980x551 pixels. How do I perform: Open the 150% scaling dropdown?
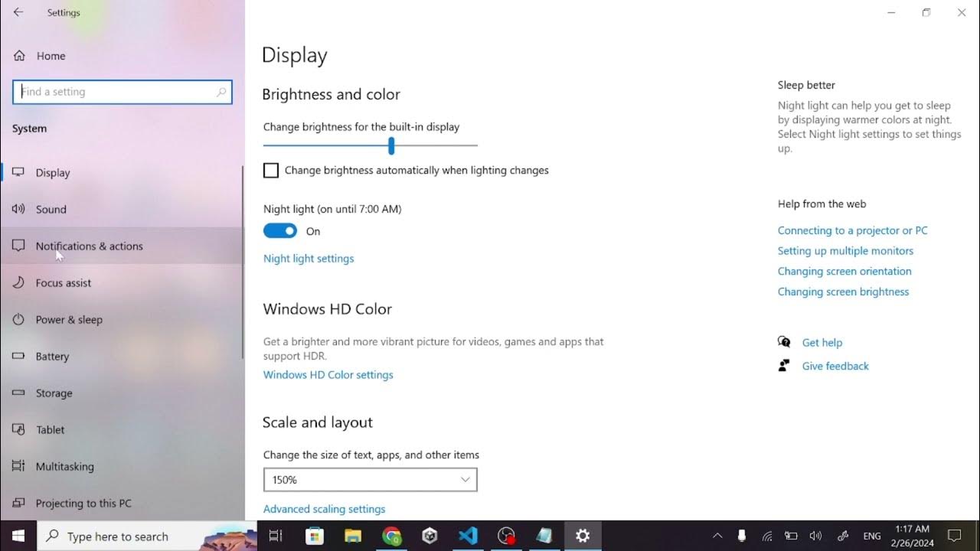pyautogui.click(x=370, y=480)
